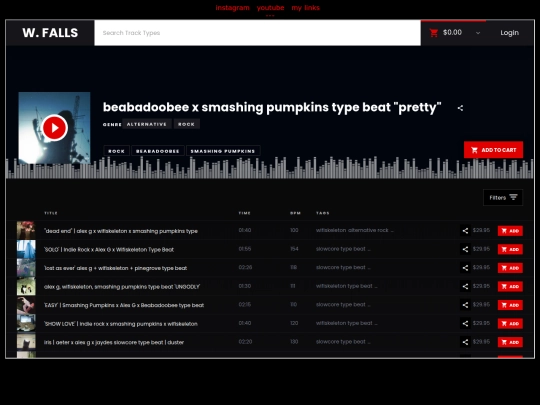
Task: Click the 'EASY' track thumbnail
Action: pos(26,305)
